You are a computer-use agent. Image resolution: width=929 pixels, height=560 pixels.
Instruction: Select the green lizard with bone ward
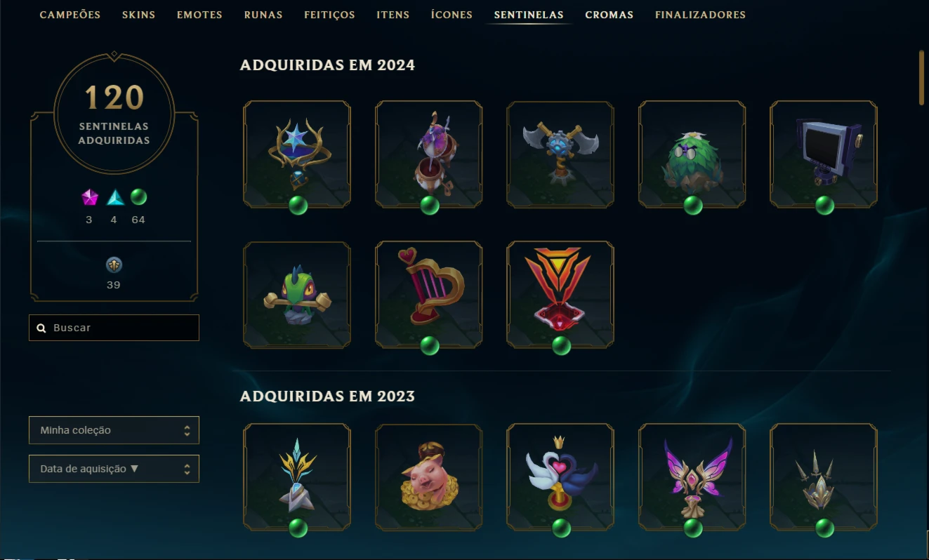[x=297, y=295]
